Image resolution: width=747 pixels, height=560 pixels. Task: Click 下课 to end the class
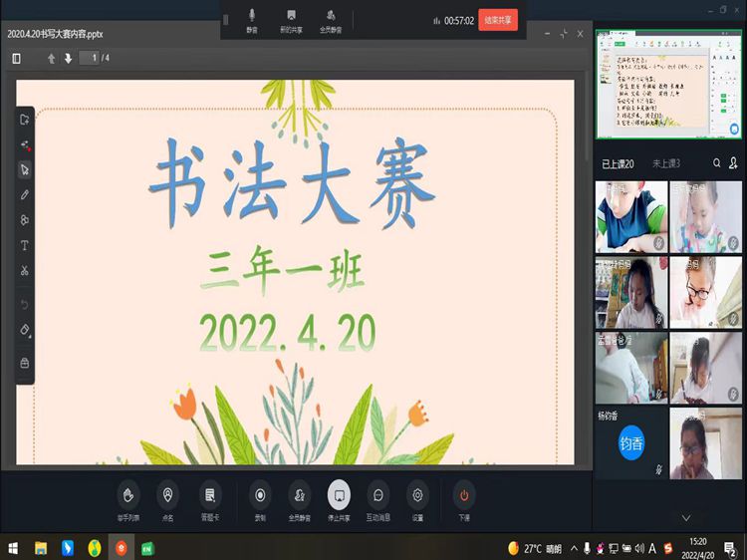[463, 499]
